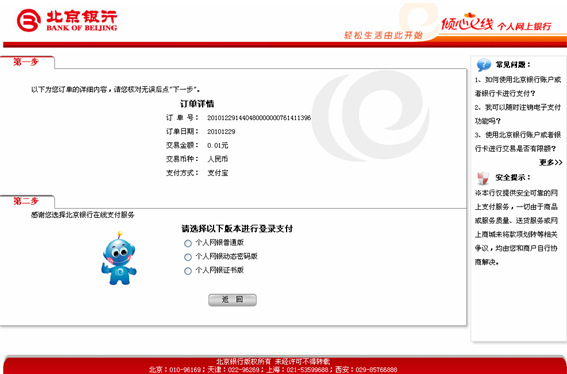567x374 pixels.
Task: Click the 交易金额 label
Action: pyautogui.click(x=182, y=145)
